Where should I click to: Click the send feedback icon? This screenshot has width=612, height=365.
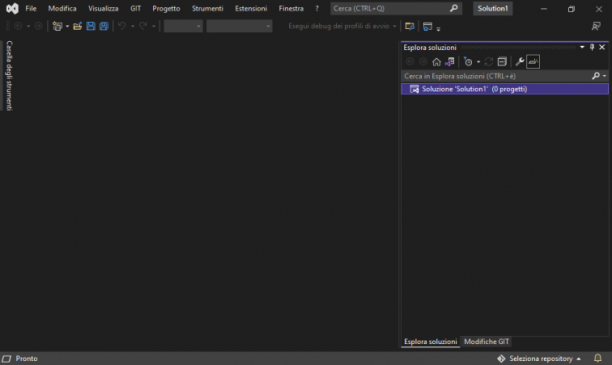(x=596, y=26)
